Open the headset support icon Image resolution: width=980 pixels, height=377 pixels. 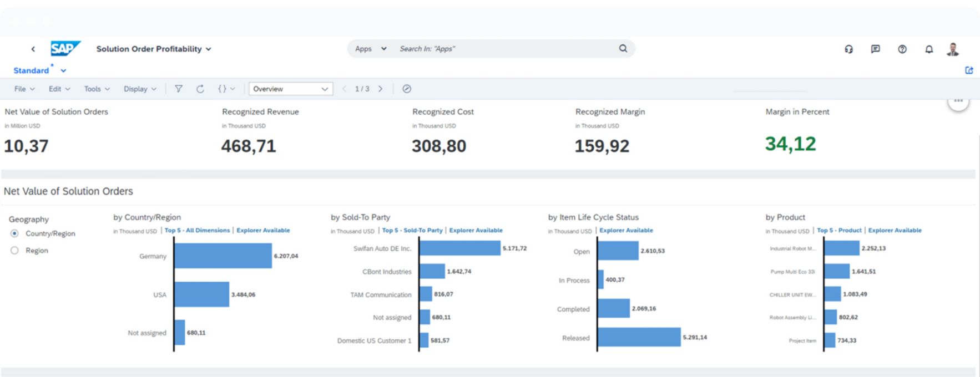tap(848, 49)
